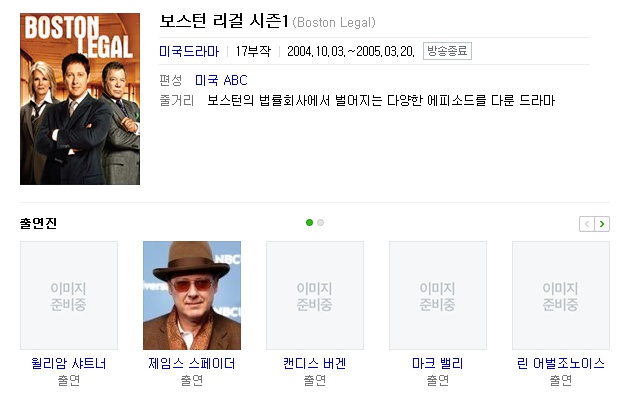Click the 편성 label
Screen dimensions: 621x398
pos(171,80)
